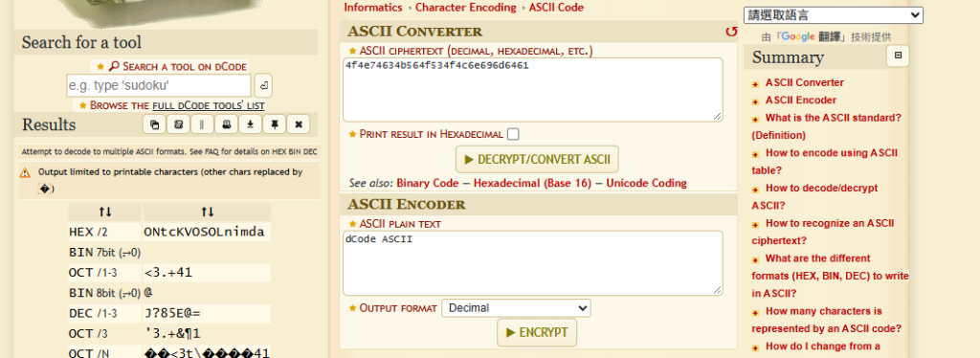This screenshot has height=358, width=980.
Task: Jump to ASCII Converter in Summary
Action: pos(804,82)
